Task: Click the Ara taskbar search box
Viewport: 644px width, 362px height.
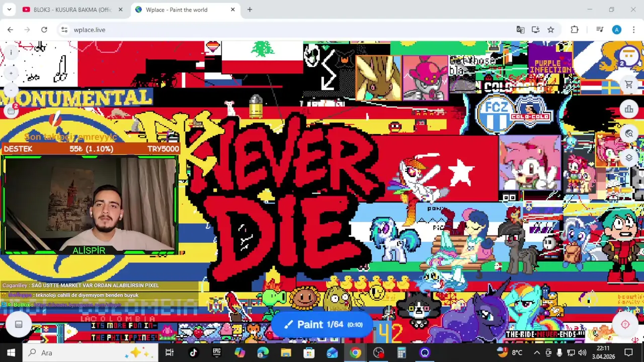Action: click(91, 352)
